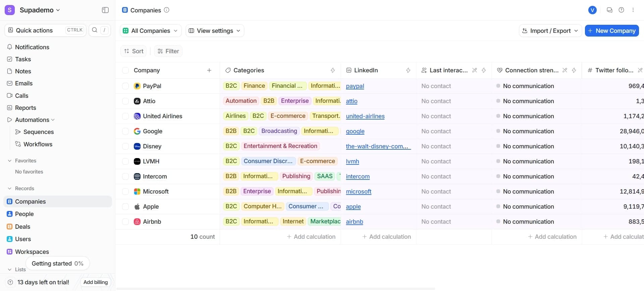The width and height of the screenshot is (644, 291).
Task: Click the Supademo workspace S logo
Action: [9, 10]
